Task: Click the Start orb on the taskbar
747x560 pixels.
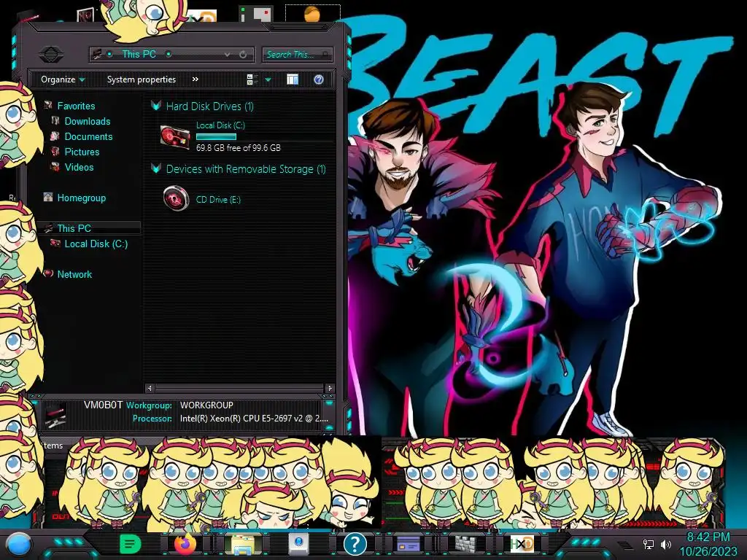Action: coord(18,545)
